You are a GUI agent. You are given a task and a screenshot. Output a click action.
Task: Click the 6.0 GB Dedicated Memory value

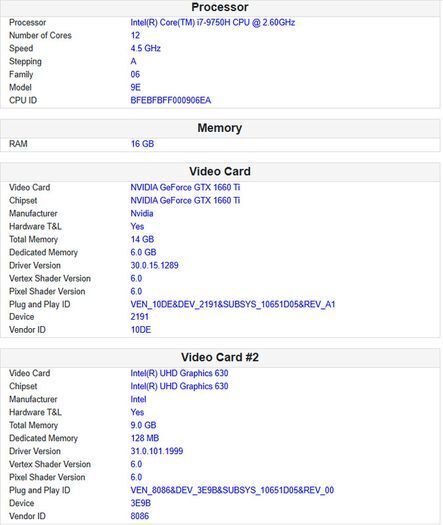(x=143, y=252)
